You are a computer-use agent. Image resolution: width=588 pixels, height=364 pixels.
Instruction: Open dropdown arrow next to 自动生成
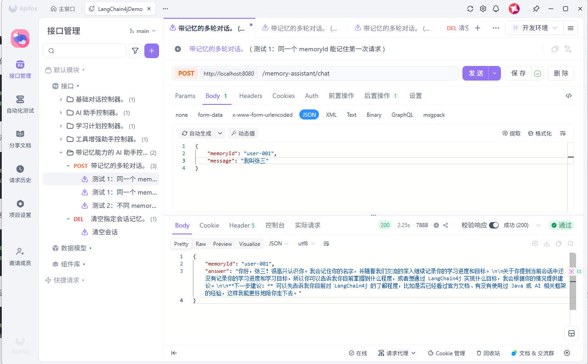coord(220,133)
